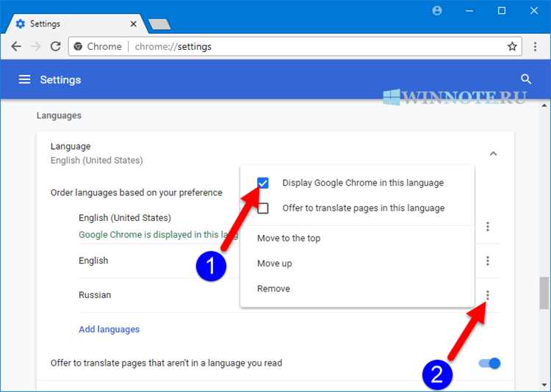Click the English (United States) list entry
The height and width of the screenshot is (392, 551).
click(125, 218)
